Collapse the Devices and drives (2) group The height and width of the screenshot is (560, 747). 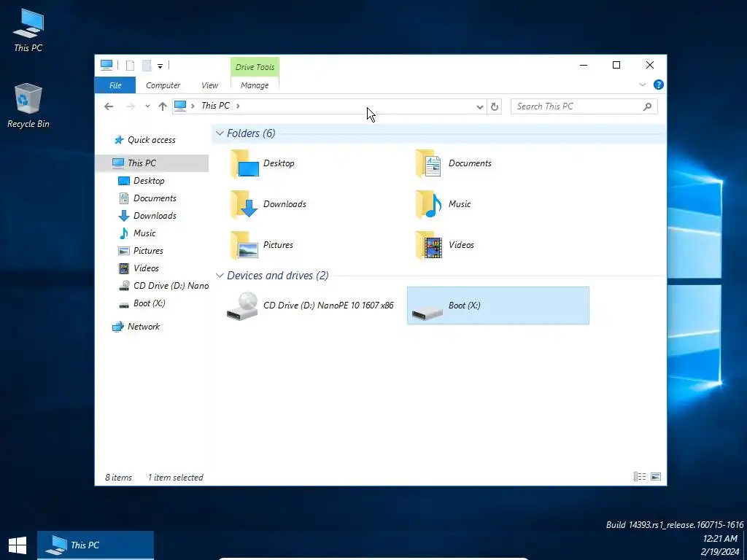pos(220,276)
